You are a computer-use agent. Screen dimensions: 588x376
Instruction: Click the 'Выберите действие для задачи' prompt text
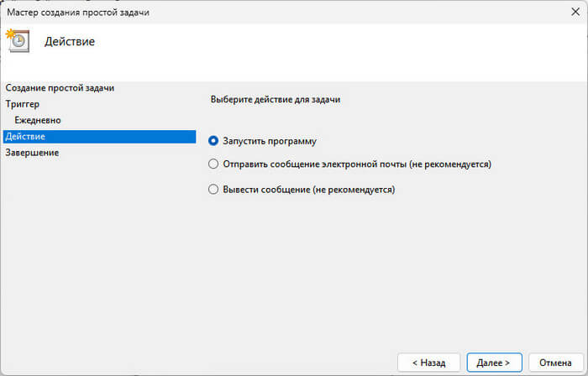(275, 100)
